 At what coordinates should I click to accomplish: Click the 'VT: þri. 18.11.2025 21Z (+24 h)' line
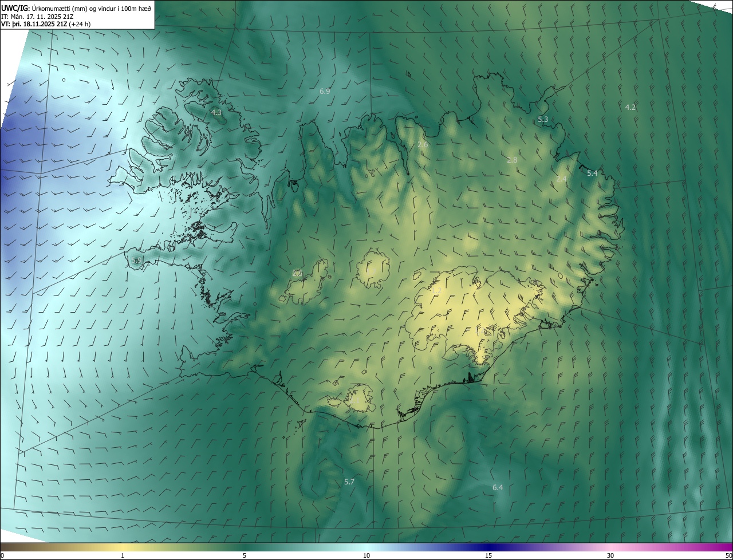point(46,24)
